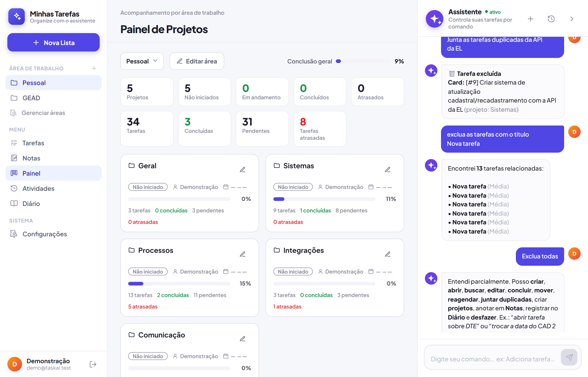Image resolution: width=588 pixels, height=377 pixels.
Task: Click the Concluídas count card
Action: (x=204, y=129)
